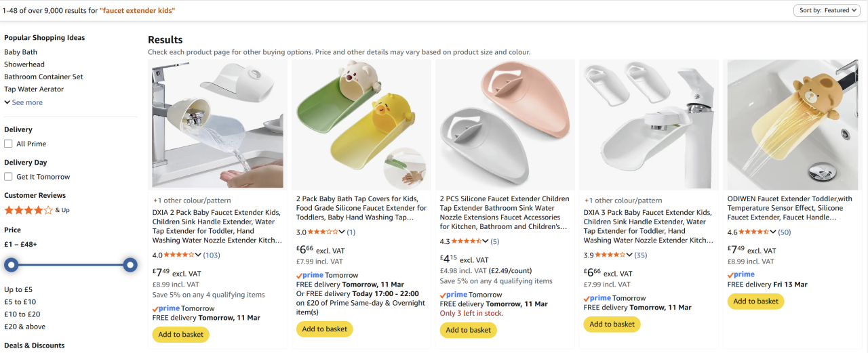The width and height of the screenshot is (868, 353).
Task: Click the left price slider handle
Action: (x=11, y=265)
